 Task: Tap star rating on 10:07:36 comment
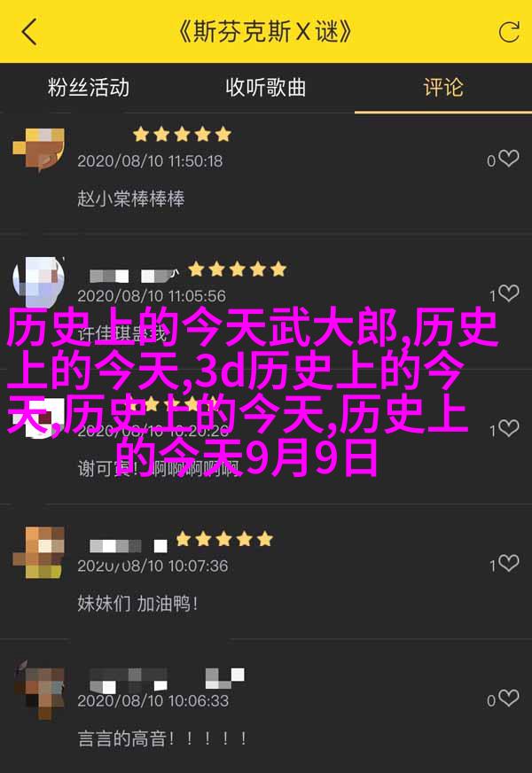224,539
